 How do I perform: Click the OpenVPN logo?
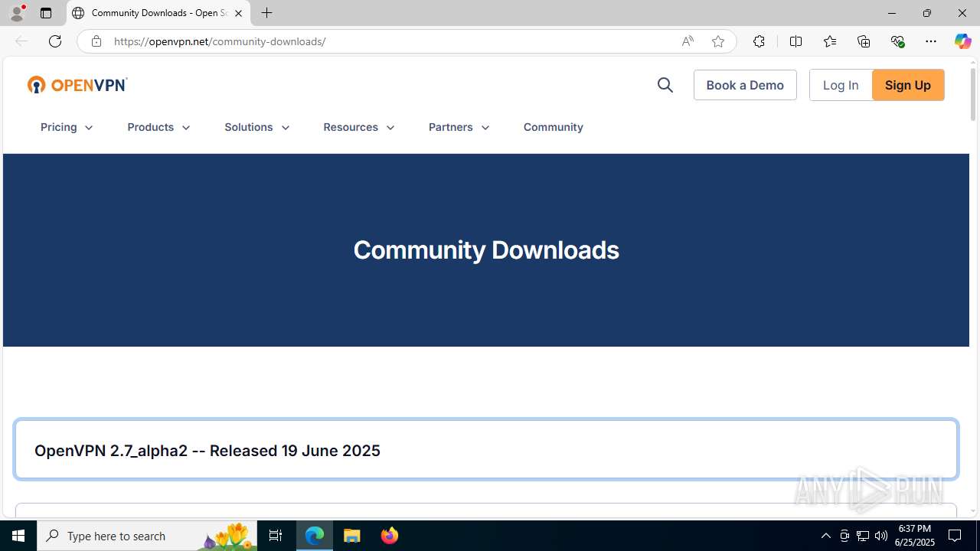coord(77,85)
